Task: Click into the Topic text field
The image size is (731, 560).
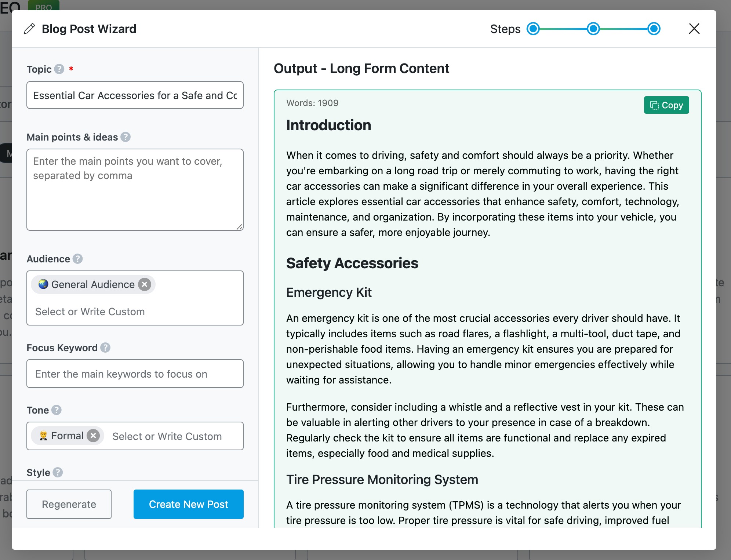Action: coord(135,95)
